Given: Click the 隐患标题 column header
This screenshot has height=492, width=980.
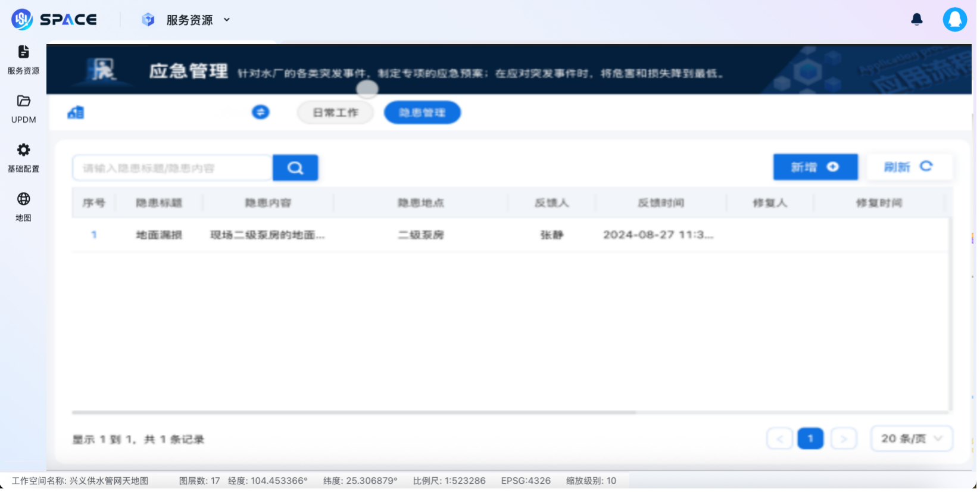Looking at the screenshot, I should tap(159, 203).
